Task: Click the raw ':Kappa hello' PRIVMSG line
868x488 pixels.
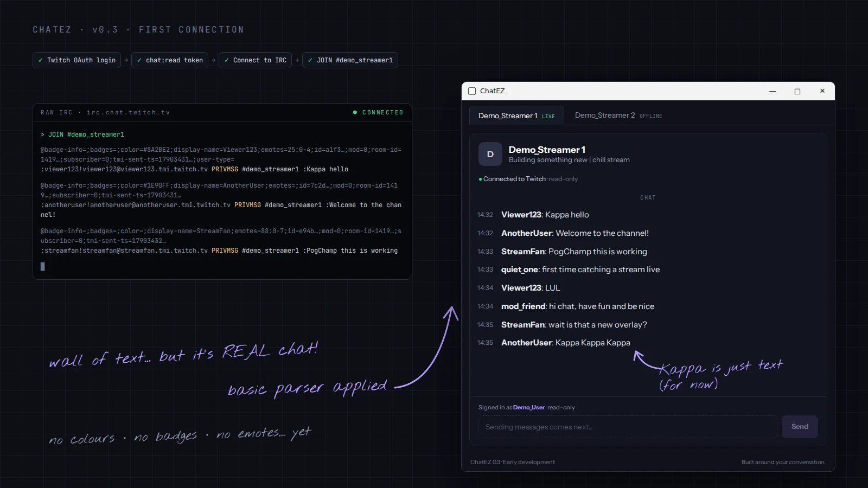Action: (194, 169)
